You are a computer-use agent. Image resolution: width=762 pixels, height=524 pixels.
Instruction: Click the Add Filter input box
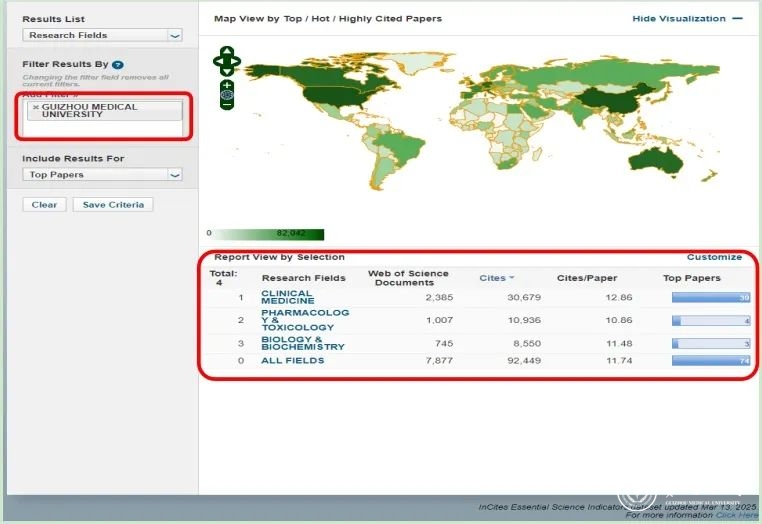coord(104,129)
